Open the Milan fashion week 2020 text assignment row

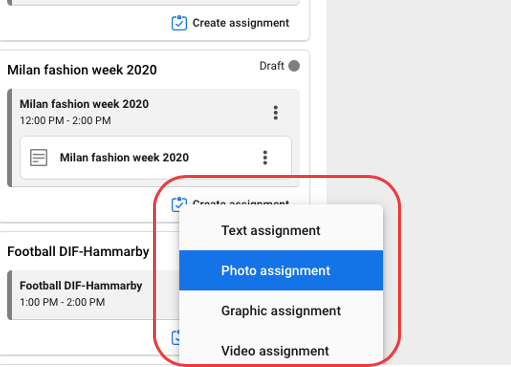(156, 157)
